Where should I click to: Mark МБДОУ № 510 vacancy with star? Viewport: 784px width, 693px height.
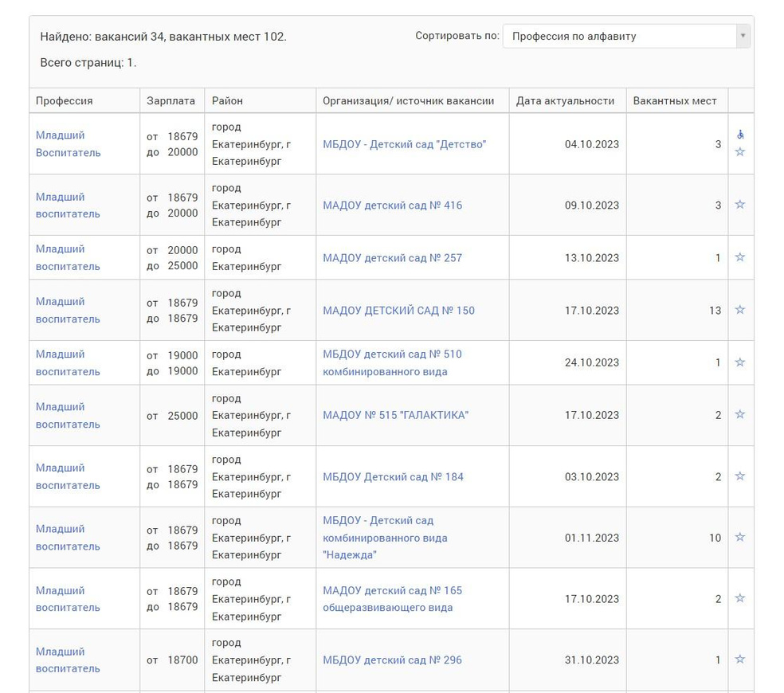pyautogui.click(x=740, y=362)
